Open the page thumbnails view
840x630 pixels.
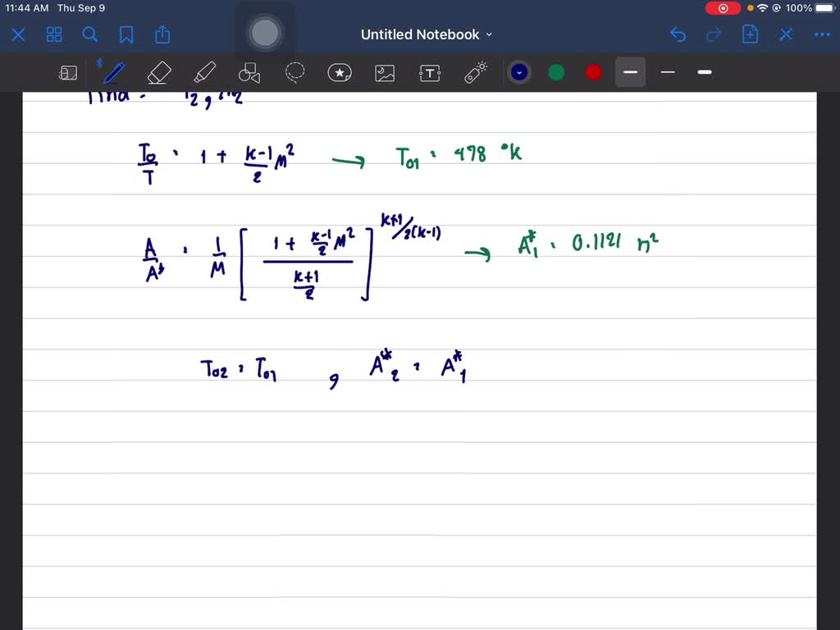pos(54,34)
